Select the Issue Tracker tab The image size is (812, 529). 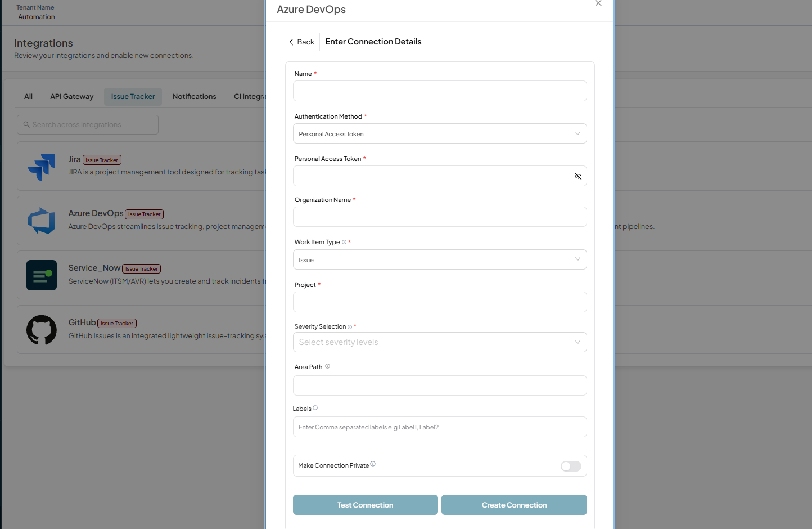pos(133,96)
